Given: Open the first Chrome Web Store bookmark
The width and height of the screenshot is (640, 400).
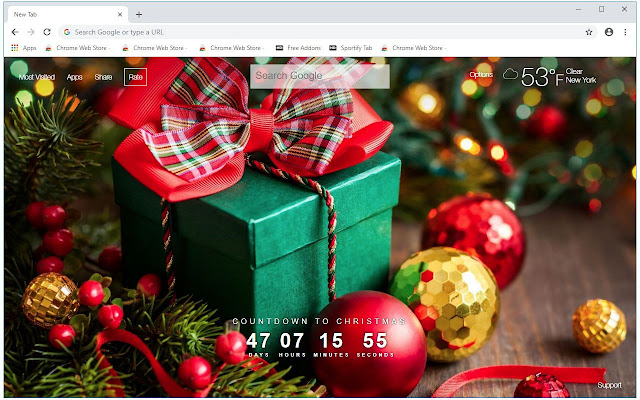Looking at the screenshot, I should click(x=78, y=48).
